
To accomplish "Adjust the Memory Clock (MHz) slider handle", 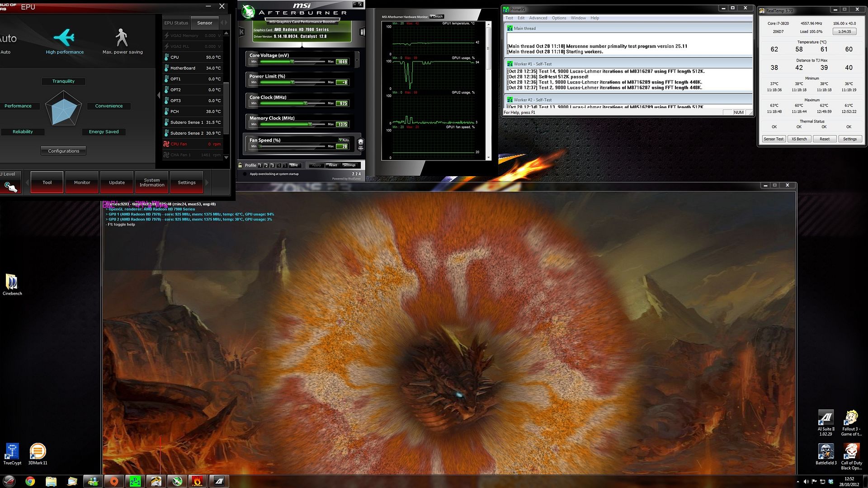I will pos(310,124).
